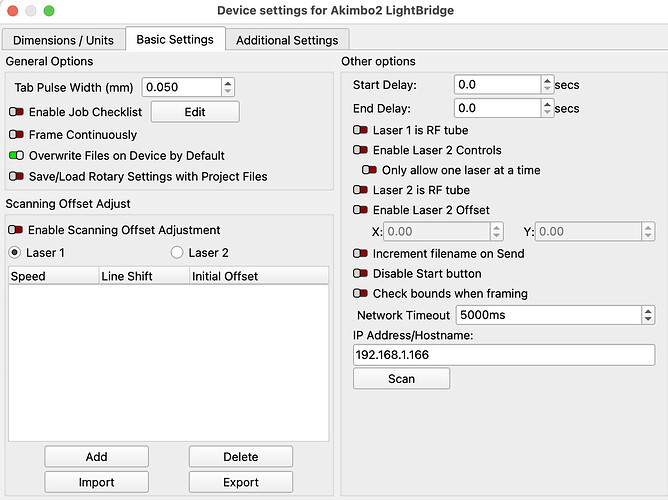This screenshot has width=668, height=500.
Task: Toggle Laser 1 is RF tube
Action: [360, 130]
